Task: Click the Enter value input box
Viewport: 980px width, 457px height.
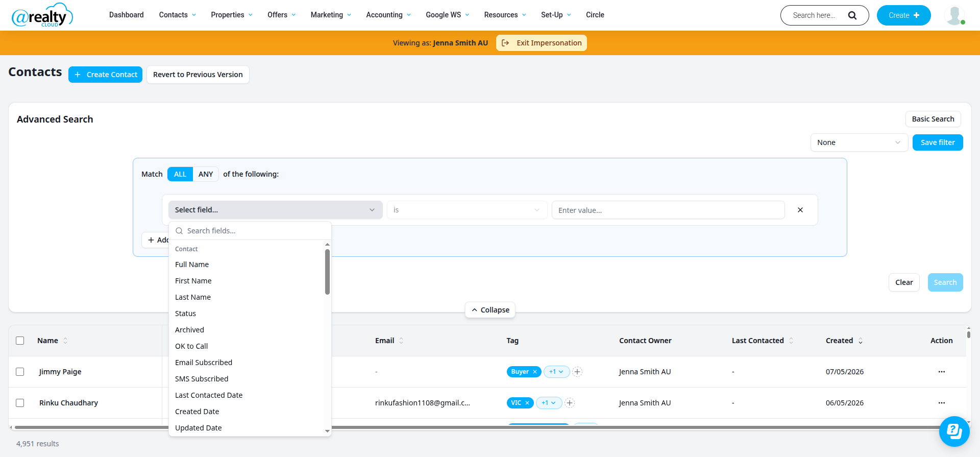Action: click(x=668, y=210)
